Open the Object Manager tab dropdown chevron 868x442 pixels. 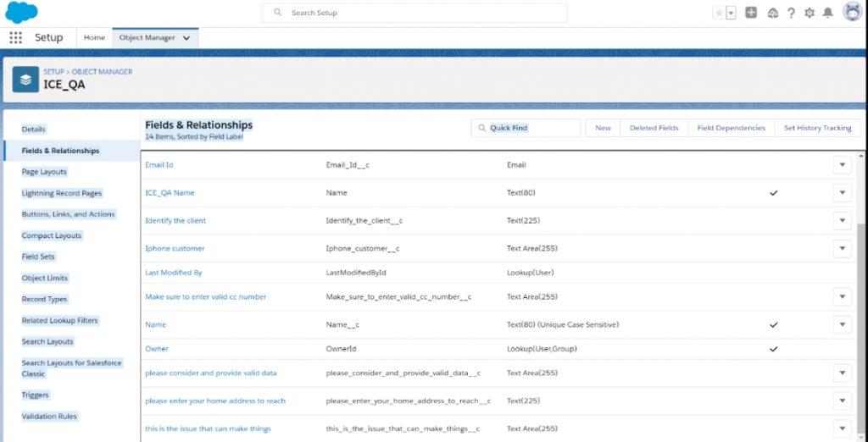(186, 38)
